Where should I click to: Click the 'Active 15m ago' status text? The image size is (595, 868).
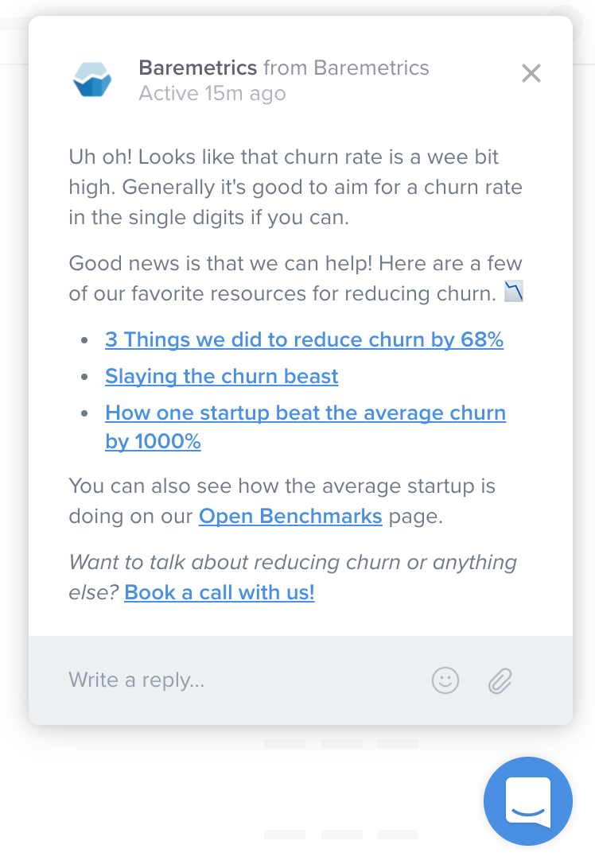click(x=212, y=93)
